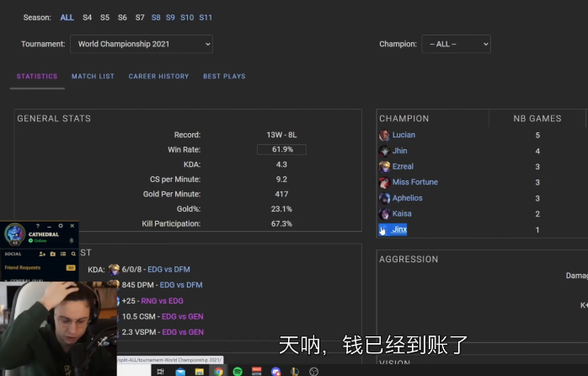Open Jhin champion link
This screenshot has width=588, height=376.
400,151
